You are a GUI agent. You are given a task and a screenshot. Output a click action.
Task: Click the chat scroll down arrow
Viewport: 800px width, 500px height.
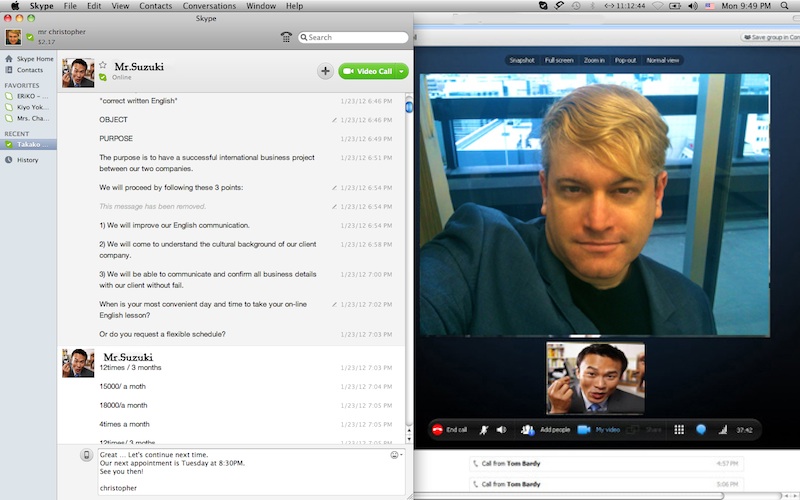click(409, 439)
